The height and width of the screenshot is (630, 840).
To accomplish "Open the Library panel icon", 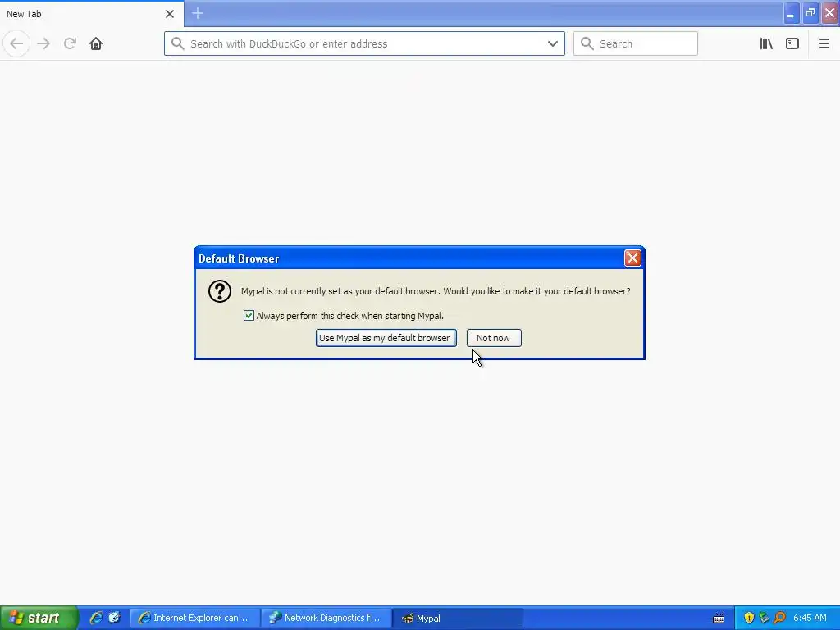I will [x=766, y=43].
